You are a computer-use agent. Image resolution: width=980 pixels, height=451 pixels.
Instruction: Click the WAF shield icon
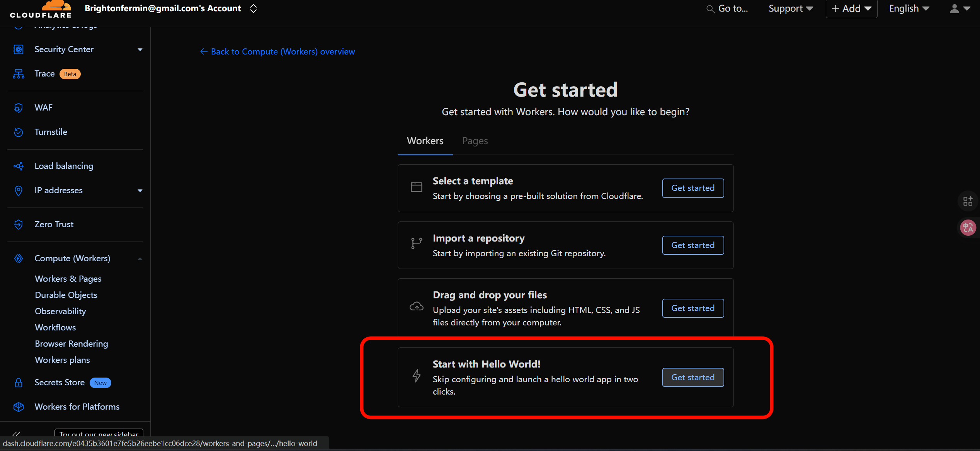[19, 108]
